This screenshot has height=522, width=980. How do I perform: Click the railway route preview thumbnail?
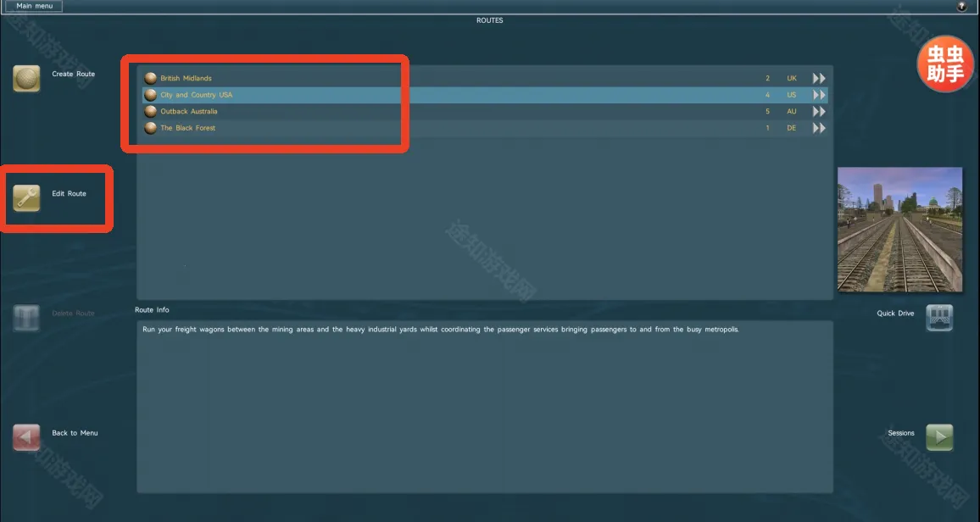[x=899, y=230]
